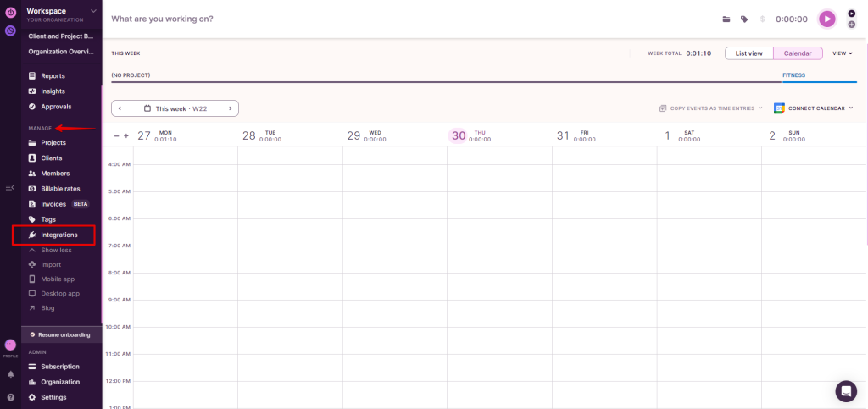Click the project folder icon in timer bar
Image resolution: width=868 pixels, height=409 pixels.
point(726,19)
